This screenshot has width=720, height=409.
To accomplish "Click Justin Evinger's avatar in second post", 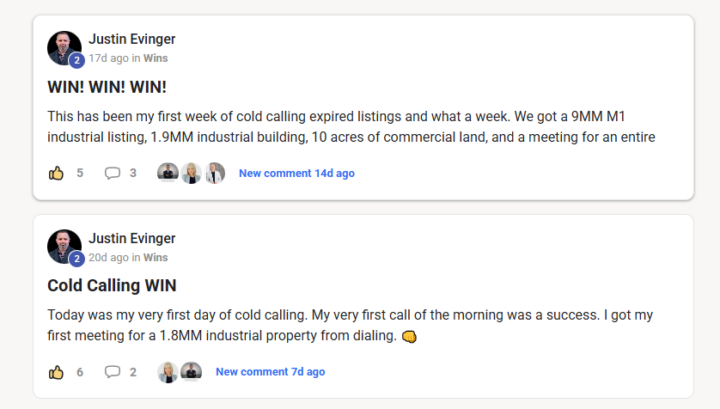I will coord(64,246).
